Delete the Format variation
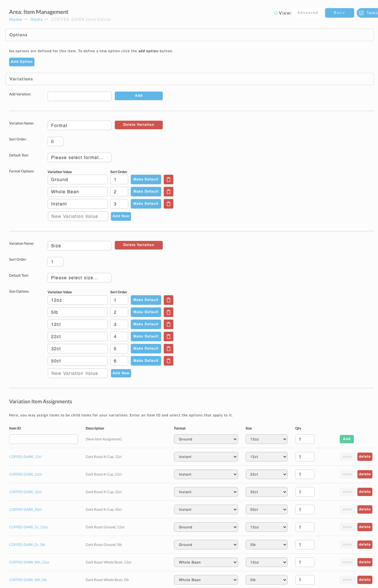The width and height of the screenshot is (378, 588). point(139,125)
